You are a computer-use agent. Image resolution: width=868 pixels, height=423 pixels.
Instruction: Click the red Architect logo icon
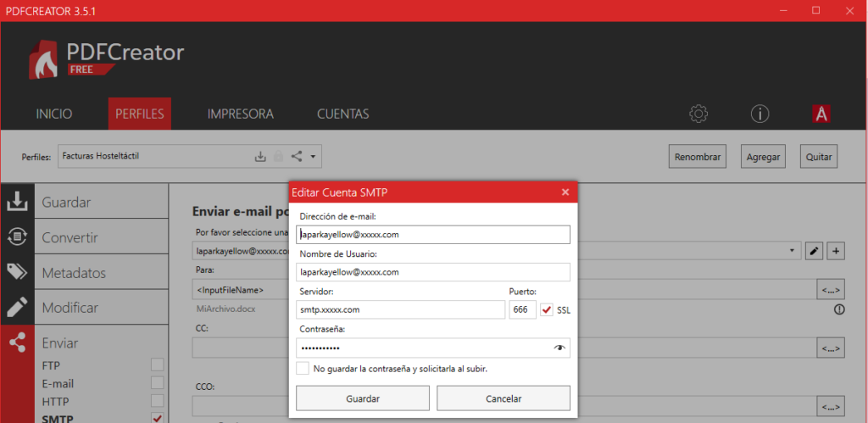click(x=820, y=114)
